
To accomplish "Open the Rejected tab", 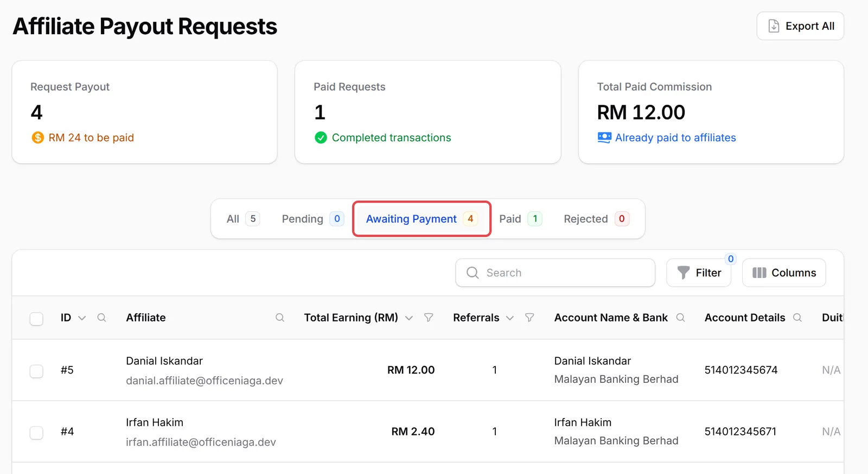I will pyautogui.click(x=596, y=219).
